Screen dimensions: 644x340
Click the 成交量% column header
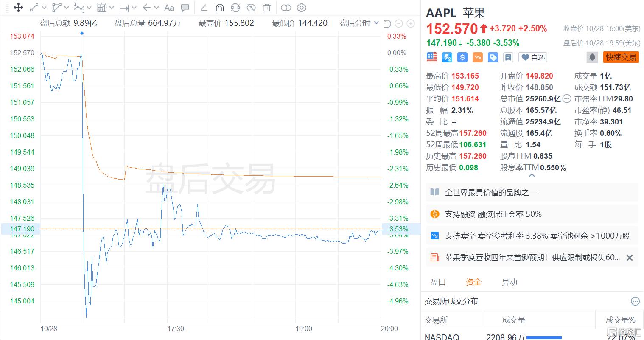pyautogui.click(x=621, y=320)
